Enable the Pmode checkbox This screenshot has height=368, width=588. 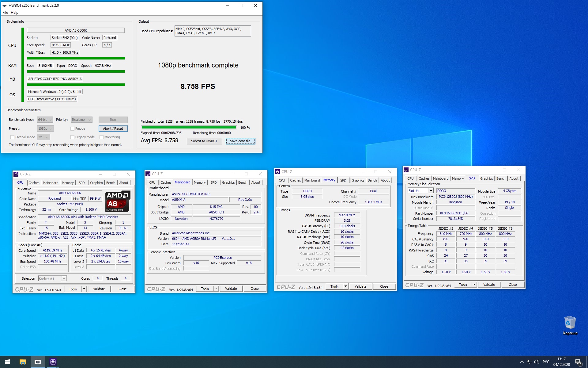73,128
